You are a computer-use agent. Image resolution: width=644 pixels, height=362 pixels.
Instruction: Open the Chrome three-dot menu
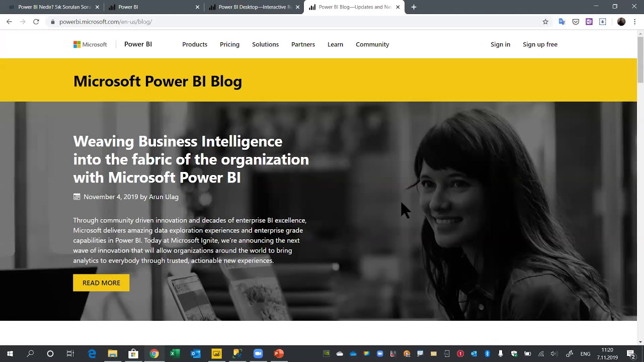pyautogui.click(x=635, y=22)
